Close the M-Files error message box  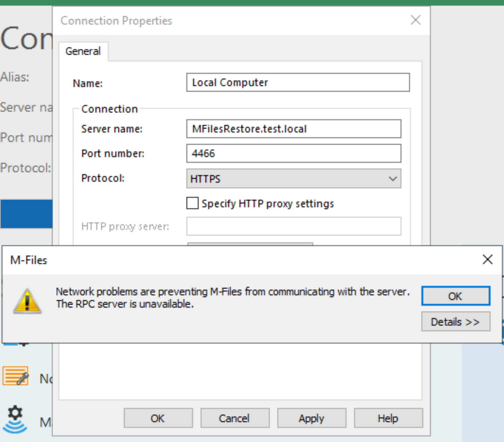tap(488, 260)
